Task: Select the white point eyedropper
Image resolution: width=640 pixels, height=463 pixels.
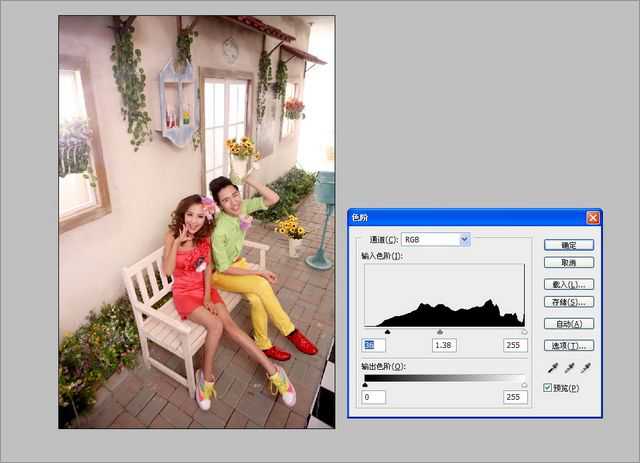Action: 587,368
